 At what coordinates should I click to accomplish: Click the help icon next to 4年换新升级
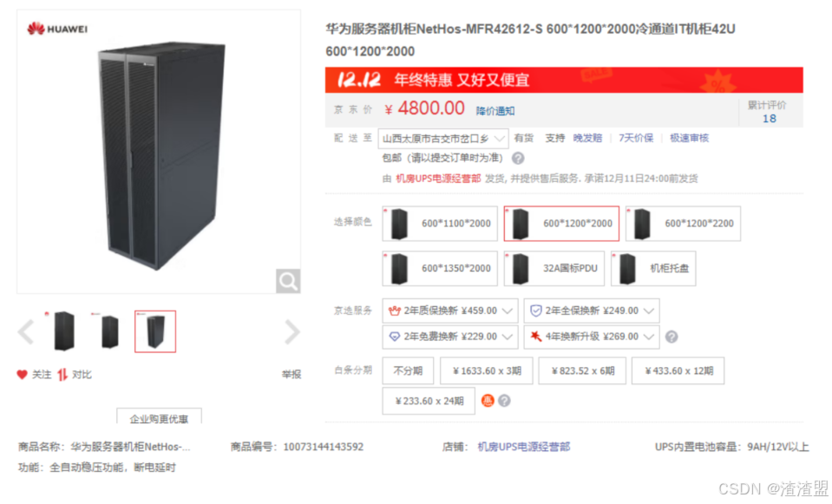coord(671,337)
